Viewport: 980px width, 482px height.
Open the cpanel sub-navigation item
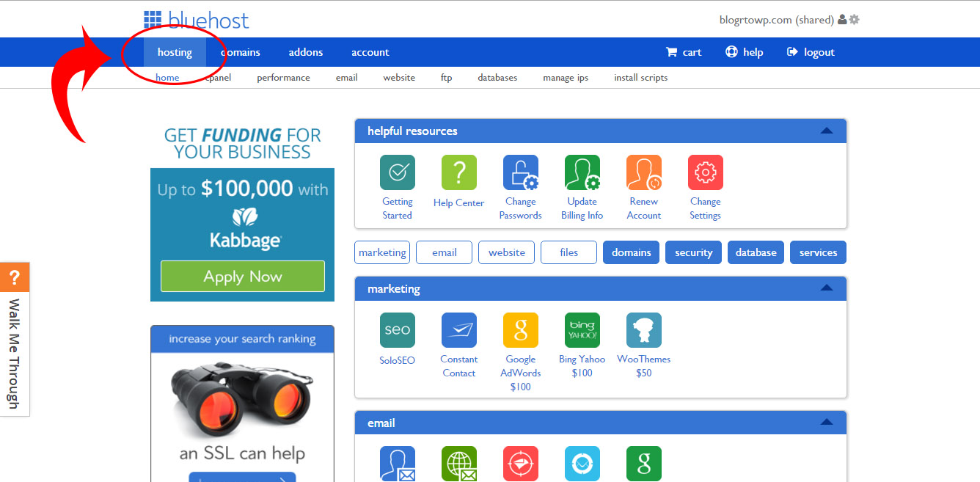point(219,78)
